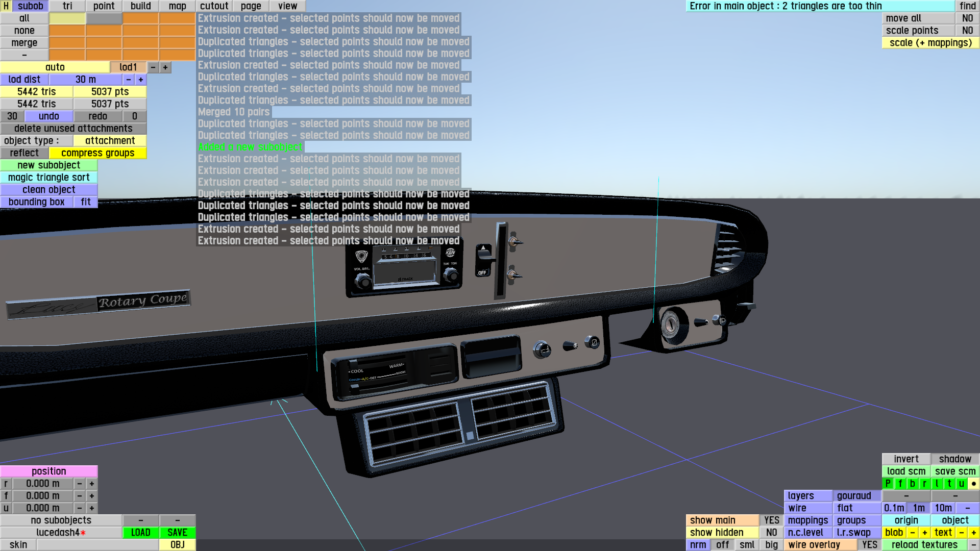Toggle wire overlay YES setting
980x551 pixels.
coord(869,545)
